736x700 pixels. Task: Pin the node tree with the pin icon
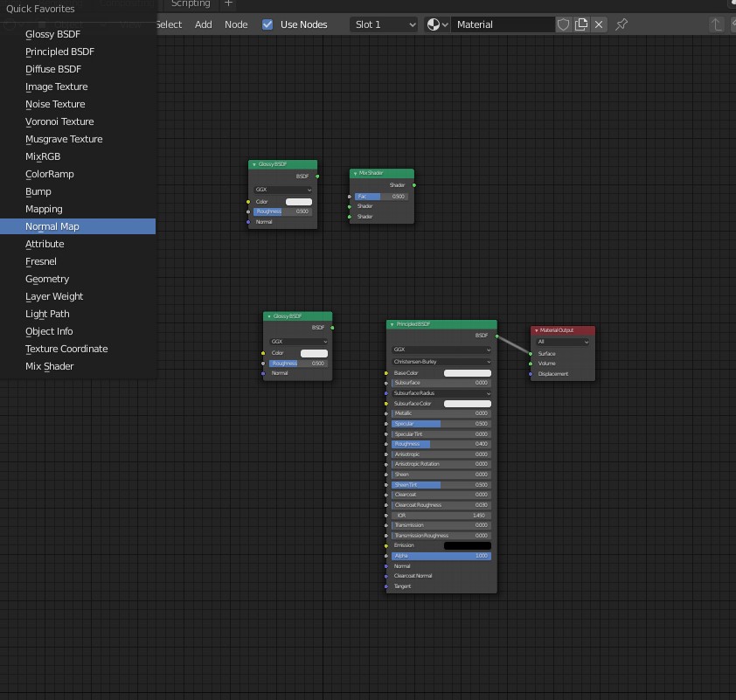click(621, 24)
